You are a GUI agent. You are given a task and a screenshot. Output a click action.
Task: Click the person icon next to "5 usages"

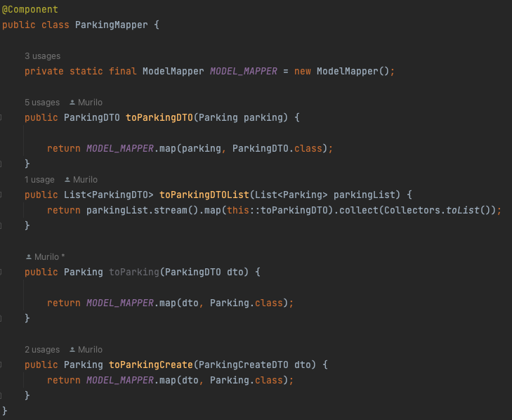click(72, 103)
